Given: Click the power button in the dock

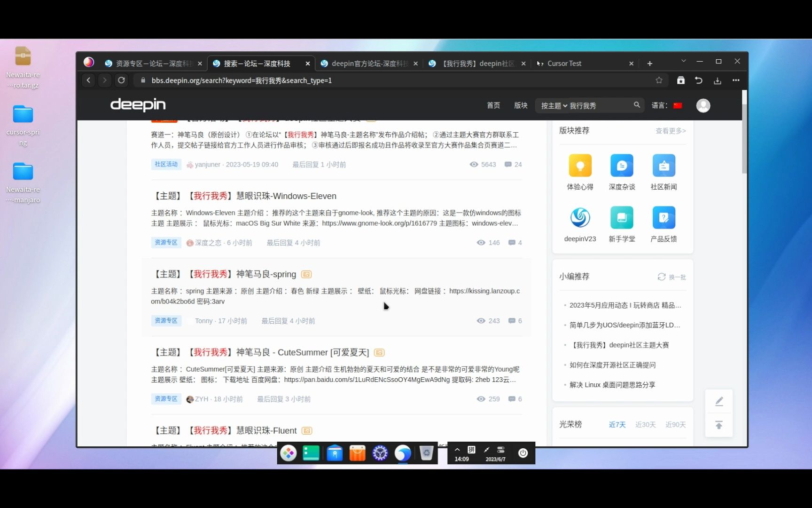Looking at the screenshot, I should point(523,453).
